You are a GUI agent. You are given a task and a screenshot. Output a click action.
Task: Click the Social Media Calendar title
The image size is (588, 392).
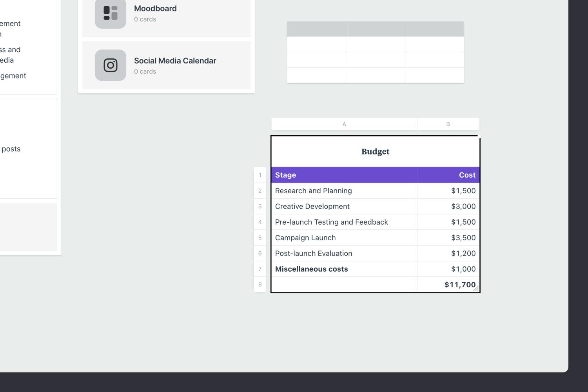(x=175, y=61)
